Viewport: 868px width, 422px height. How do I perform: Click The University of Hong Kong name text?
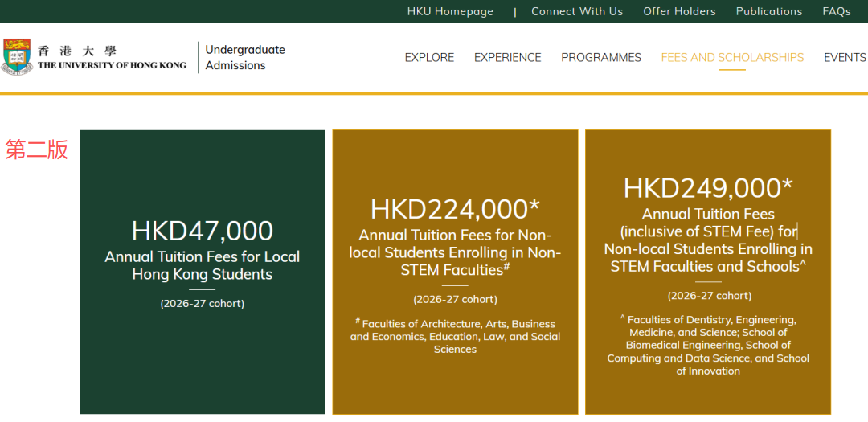[x=112, y=65]
